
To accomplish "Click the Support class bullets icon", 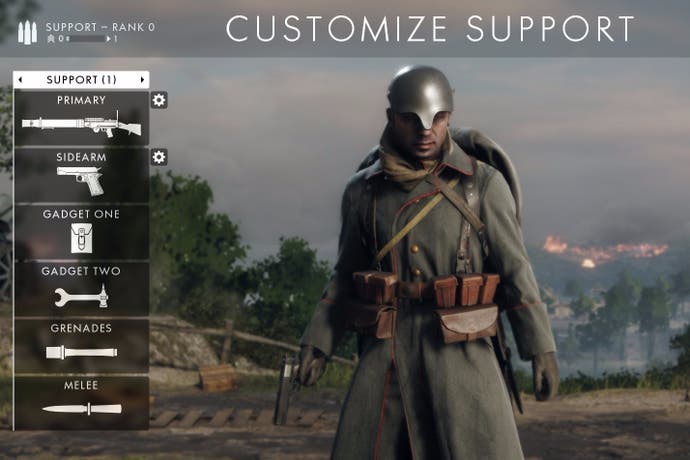I will (27, 32).
